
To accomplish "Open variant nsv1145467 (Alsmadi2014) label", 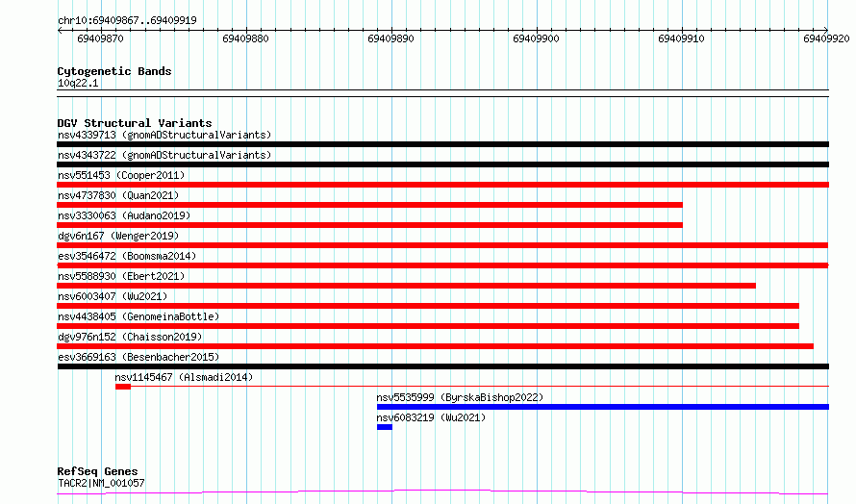I will 184,377.
